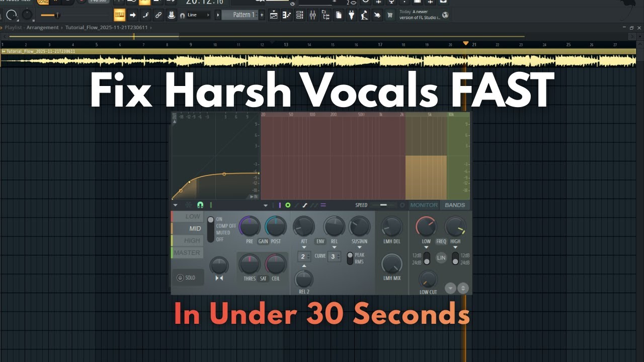Screen dimensions: 644x362
Task: Click the highlighted typing keyboard icon
Action: click(119, 15)
